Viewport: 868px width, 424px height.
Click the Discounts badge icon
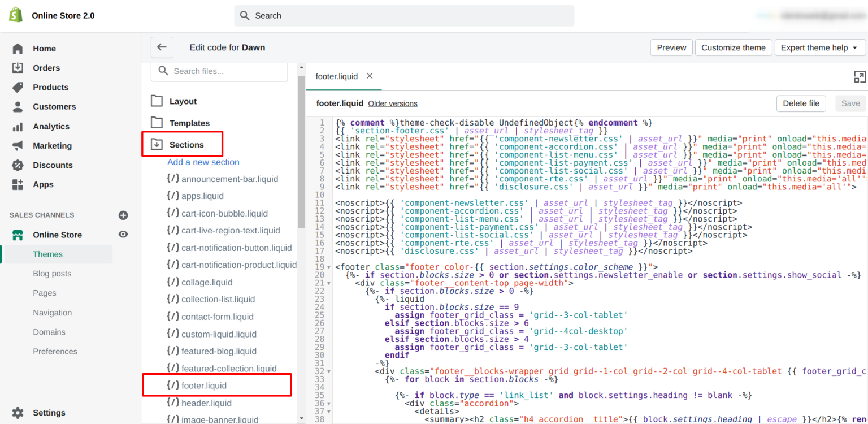[x=18, y=165]
